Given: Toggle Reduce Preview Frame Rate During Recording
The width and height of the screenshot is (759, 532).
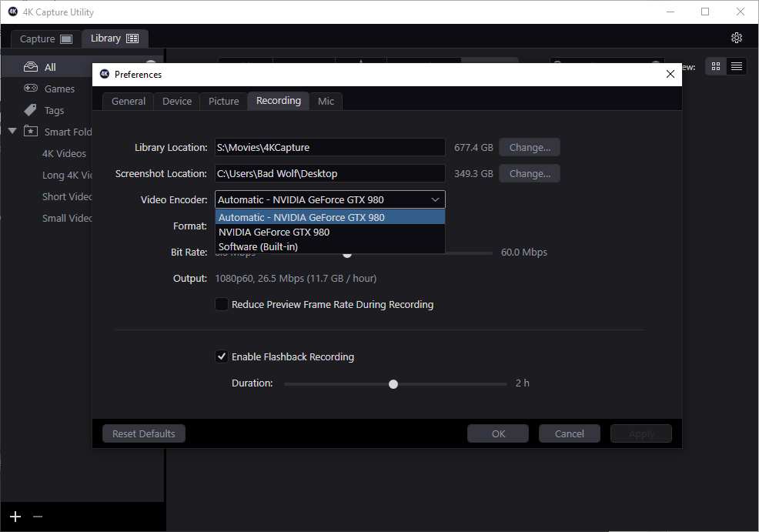Looking at the screenshot, I should (x=221, y=304).
